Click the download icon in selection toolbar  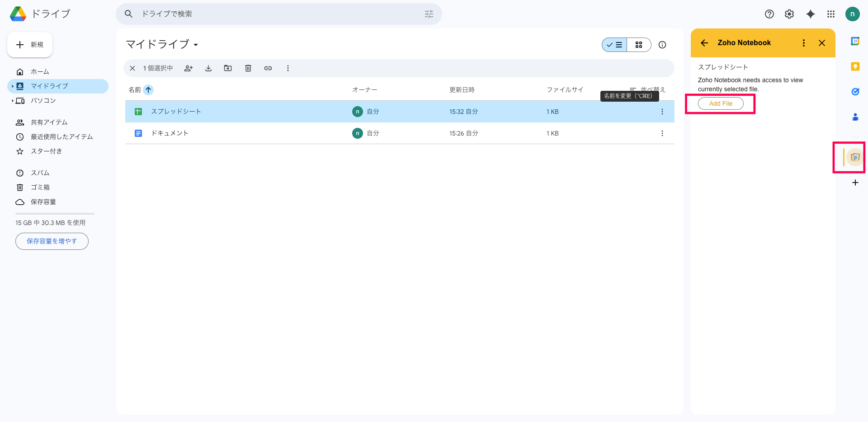208,68
